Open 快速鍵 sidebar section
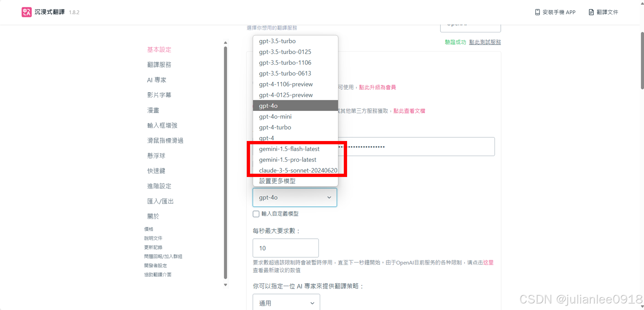 point(156,171)
